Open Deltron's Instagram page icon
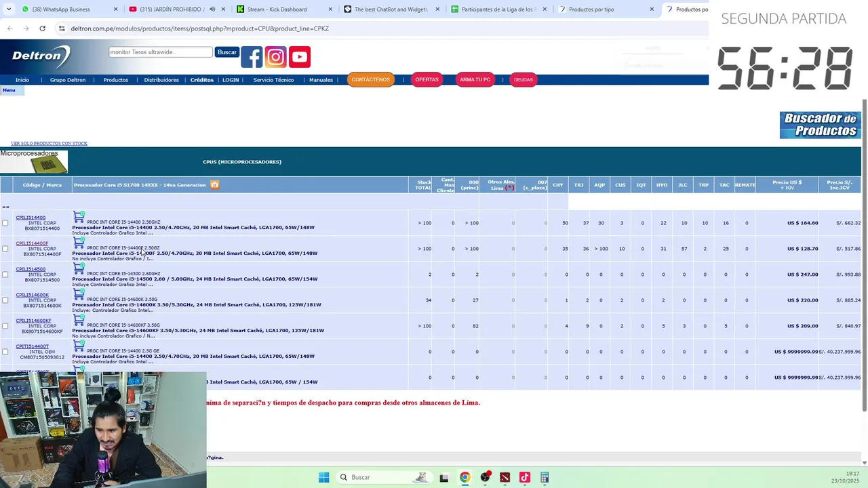Image resolution: width=868 pixels, height=488 pixels. pos(275,57)
